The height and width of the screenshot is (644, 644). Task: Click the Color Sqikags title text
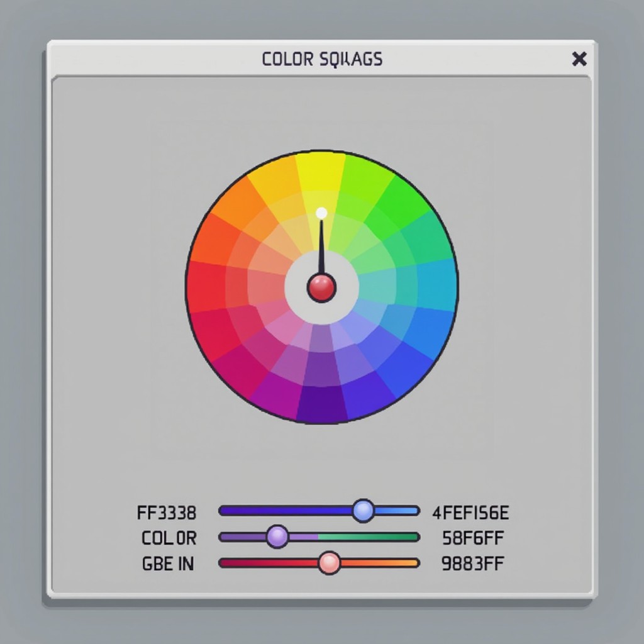tap(323, 59)
